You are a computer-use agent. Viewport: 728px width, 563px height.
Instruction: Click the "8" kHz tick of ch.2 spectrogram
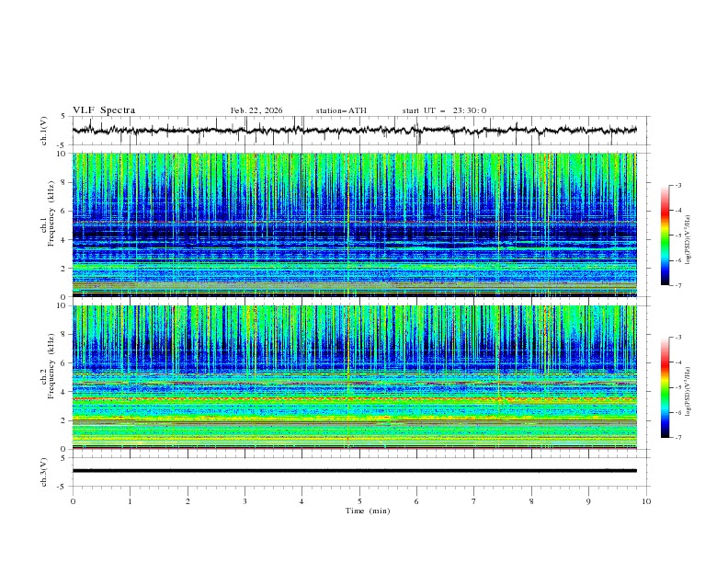pos(64,335)
